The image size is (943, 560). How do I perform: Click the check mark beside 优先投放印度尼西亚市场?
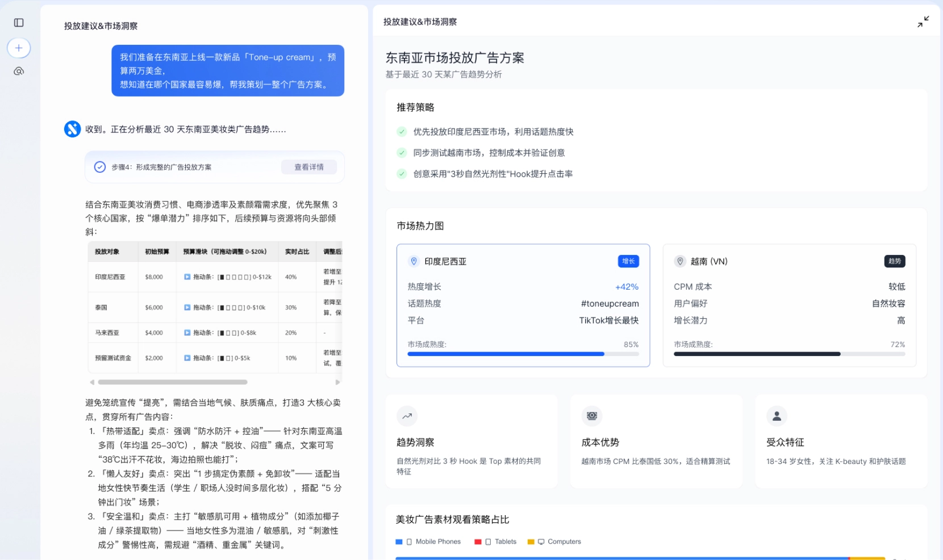(x=402, y=132)
